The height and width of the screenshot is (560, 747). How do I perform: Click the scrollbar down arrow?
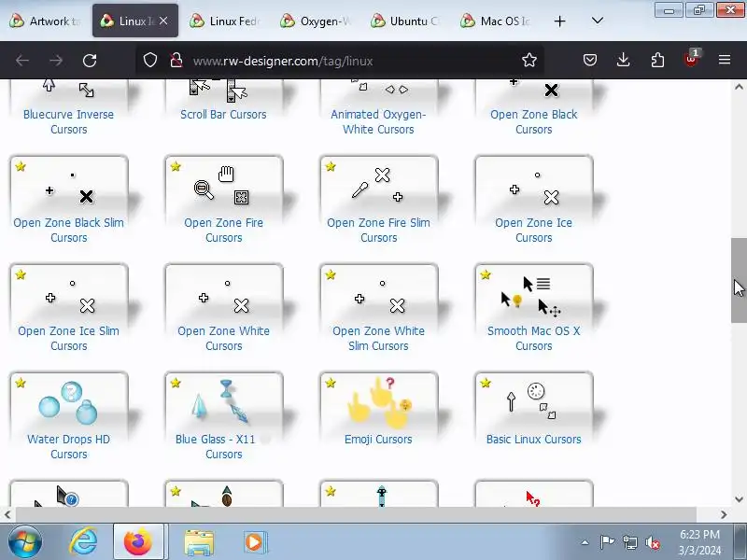click(739, 499)
